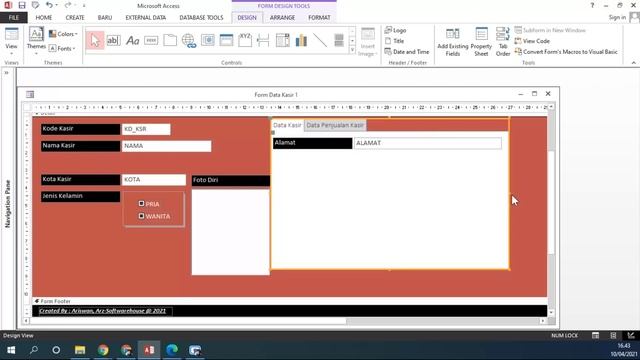
Task: Expand the Fonts dropdown
Action: coord(62,48)
